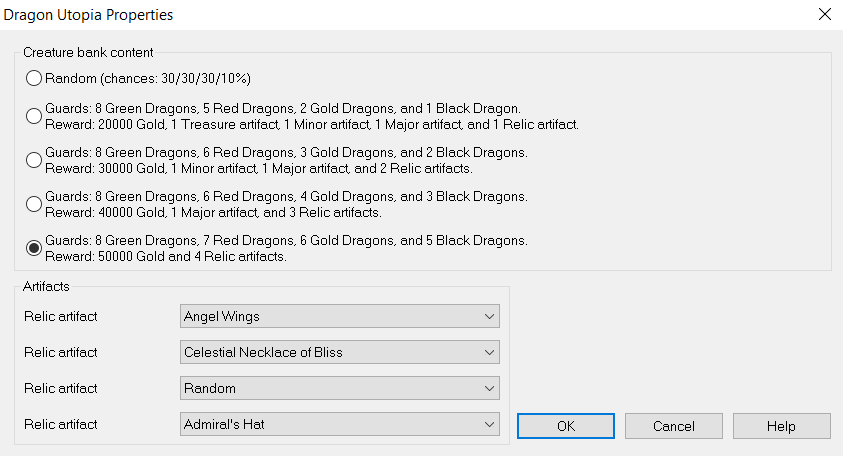Pick the 40000 Gold reward radio button

click(34, 204)
